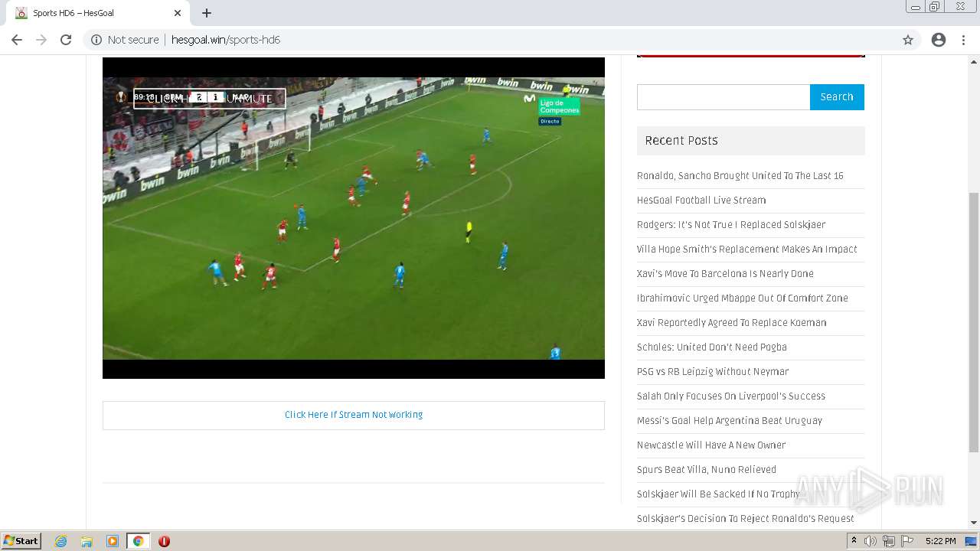
Task: Open the Chrome profile account icon
Action: tap(939, 40)
